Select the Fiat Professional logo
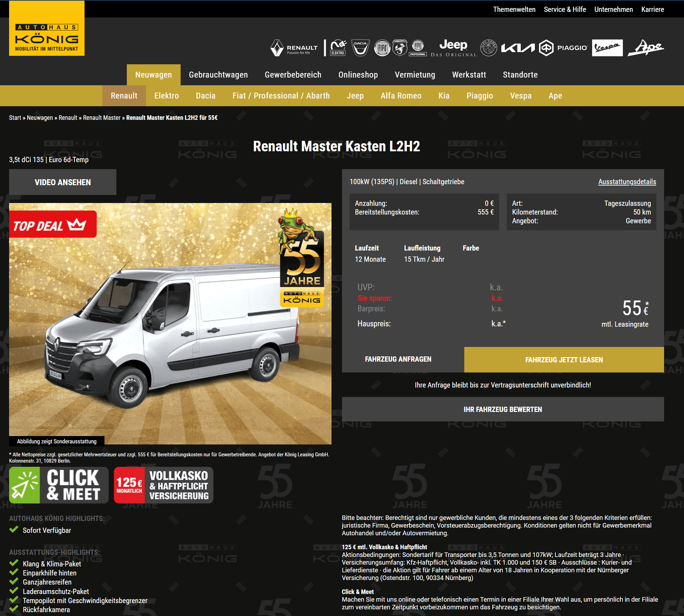Image resolution: width=684 pixels, height=616 pixels. [x=418, y=48]
